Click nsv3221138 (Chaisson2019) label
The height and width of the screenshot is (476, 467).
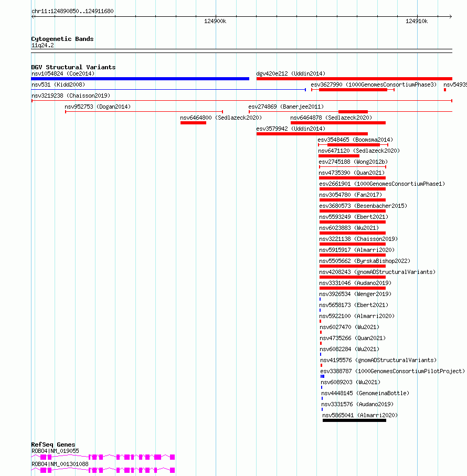pyautogui.click(x=358, y=239)
